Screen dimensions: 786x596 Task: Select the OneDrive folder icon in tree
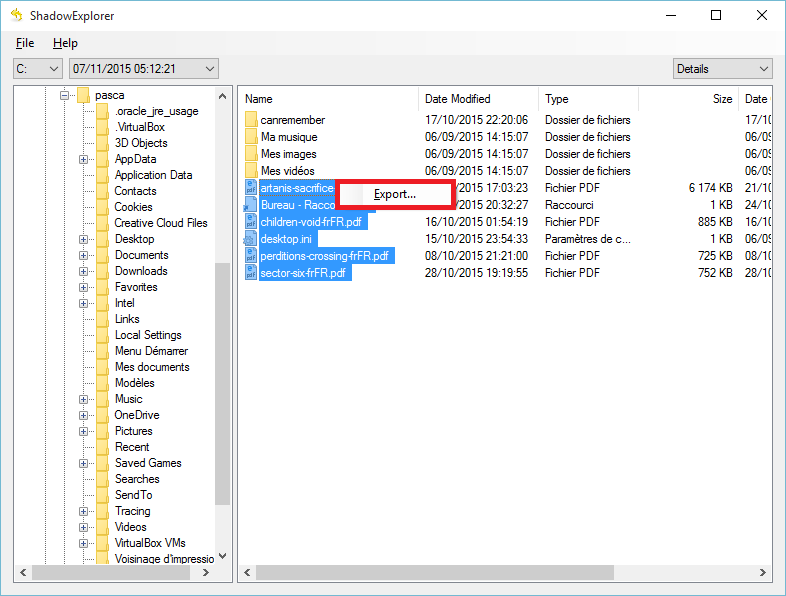[x=103, y=415]
